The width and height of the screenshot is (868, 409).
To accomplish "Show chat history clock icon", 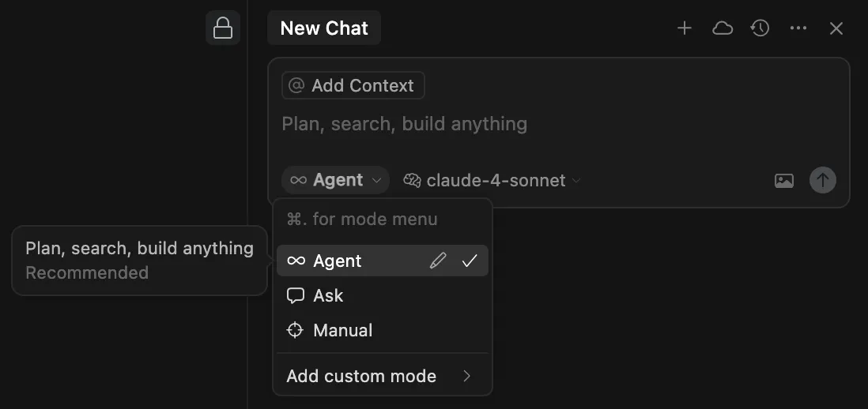I will [x=760, y=28].
